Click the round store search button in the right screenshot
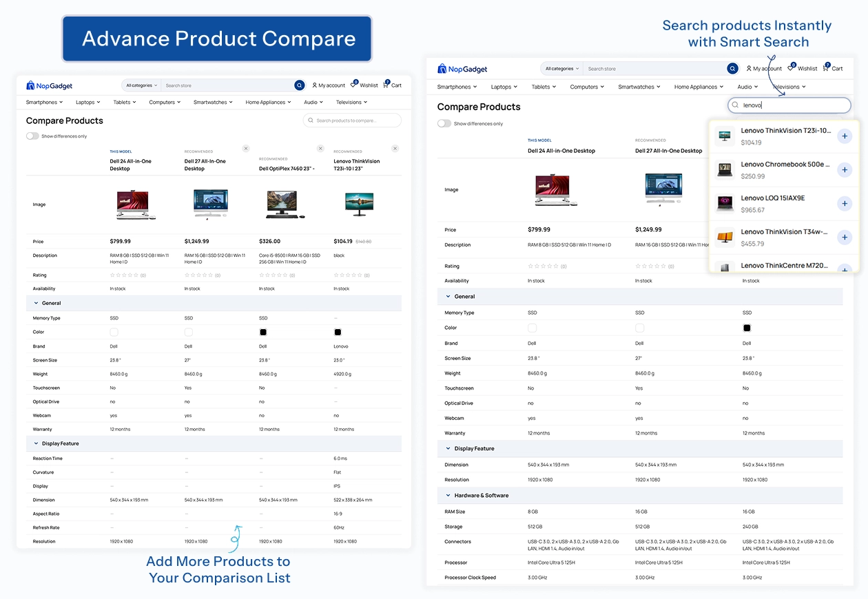The image size is (868, 599). pyautogui.click(x=733, y=68)
